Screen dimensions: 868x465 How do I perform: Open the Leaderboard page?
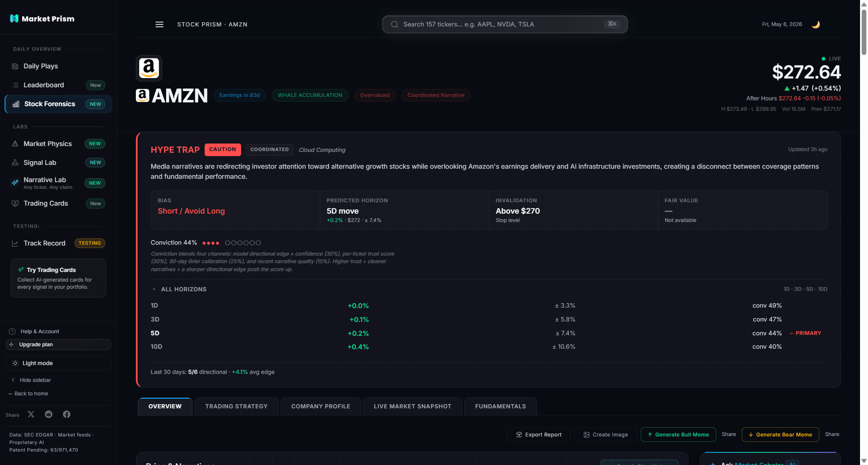[58, 85]
